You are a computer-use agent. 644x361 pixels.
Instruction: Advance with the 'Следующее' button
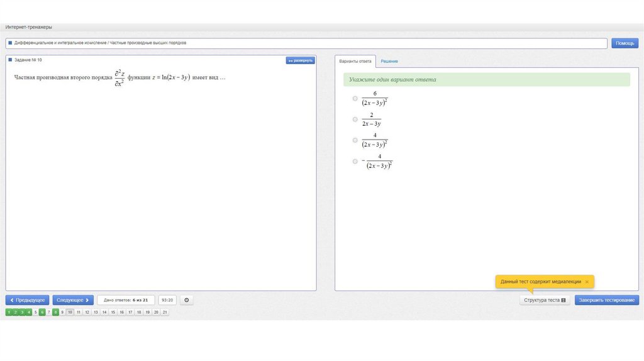coord(73,301)
